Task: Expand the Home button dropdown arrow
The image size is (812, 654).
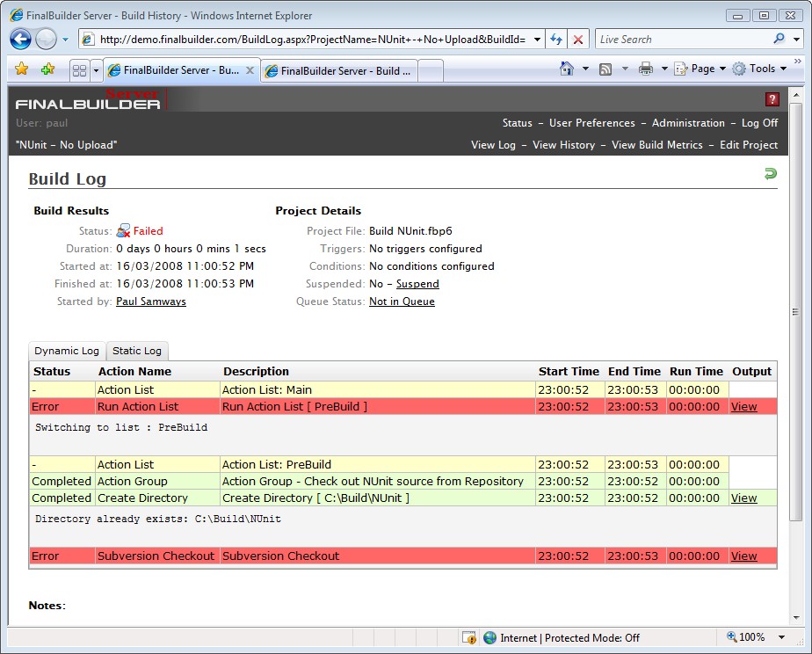Action: click(585, 69)
